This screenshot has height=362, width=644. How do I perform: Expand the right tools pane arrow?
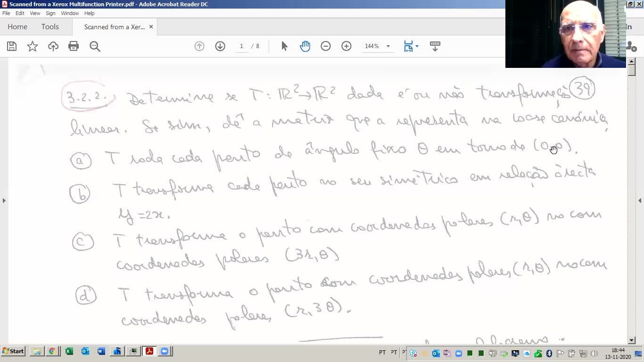click(640, 200)
